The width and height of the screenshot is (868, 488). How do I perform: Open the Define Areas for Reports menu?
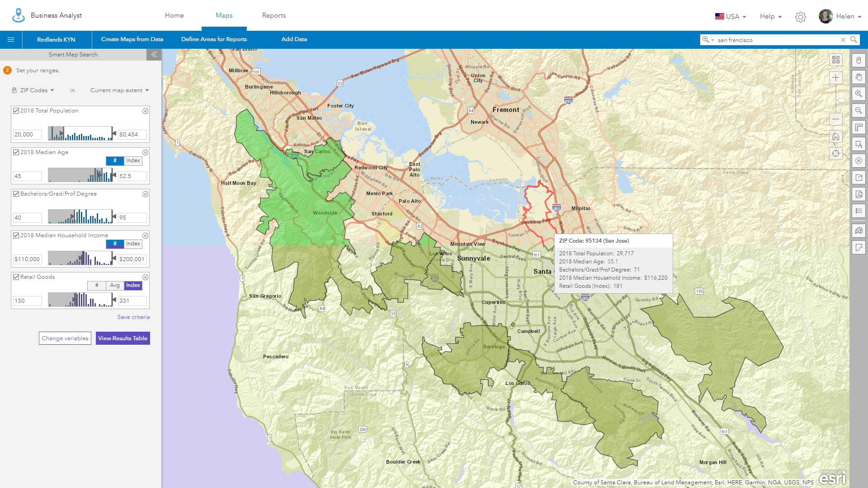tap(214, 39)
